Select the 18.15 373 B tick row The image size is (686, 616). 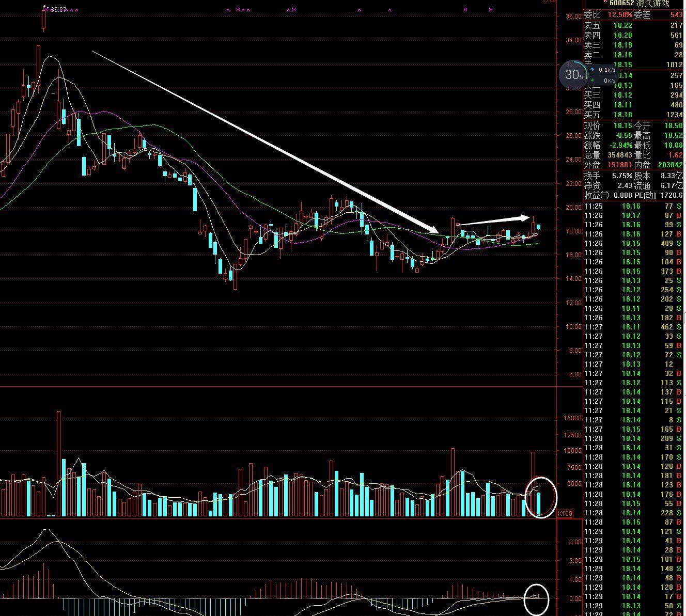[633, 271]
